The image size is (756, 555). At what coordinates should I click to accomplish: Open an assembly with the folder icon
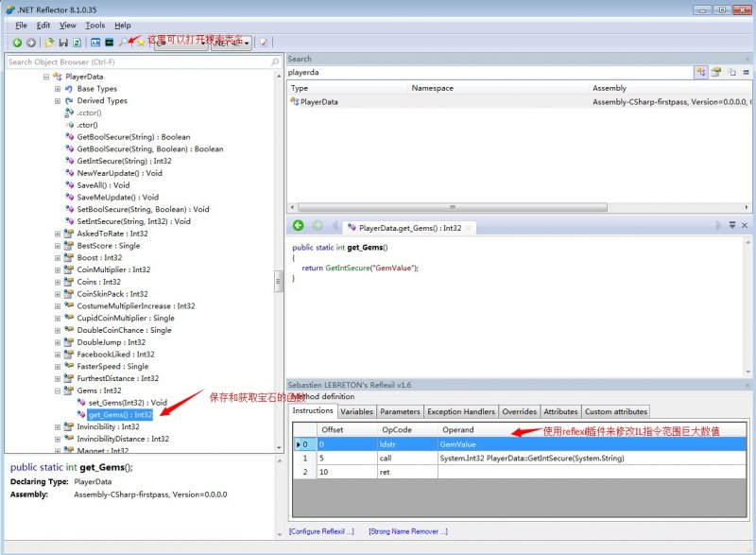pos(49,43)
